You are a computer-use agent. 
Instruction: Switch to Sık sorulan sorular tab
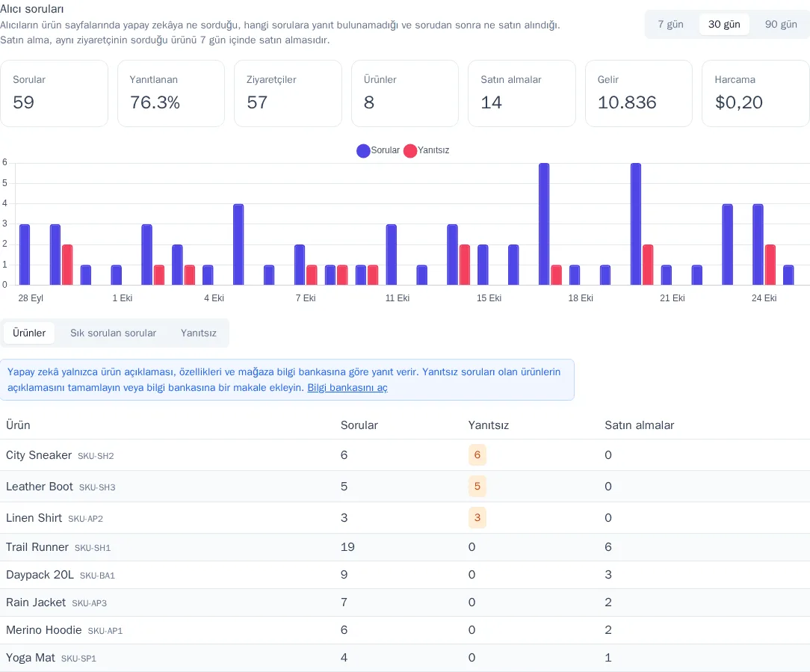(113, 333)
